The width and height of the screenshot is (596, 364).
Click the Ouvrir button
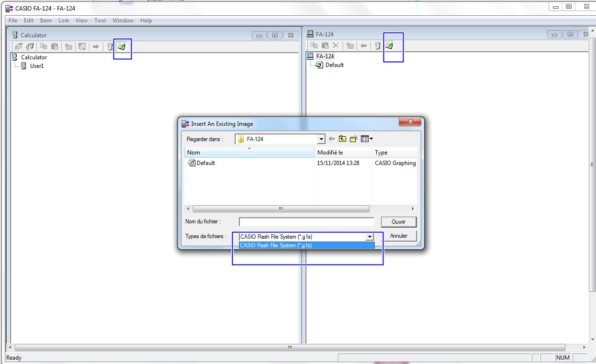pyautogui.click(x=399, y=222)
